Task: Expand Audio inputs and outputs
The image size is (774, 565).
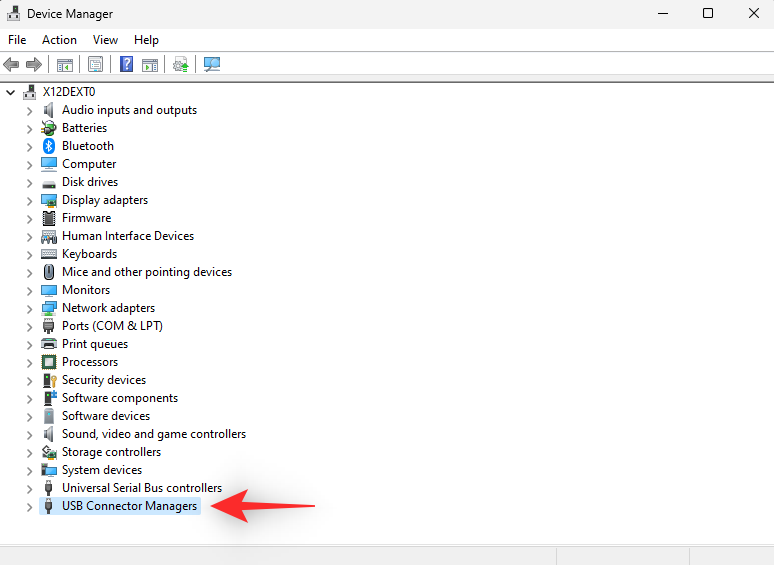Action: click(29, 111)
